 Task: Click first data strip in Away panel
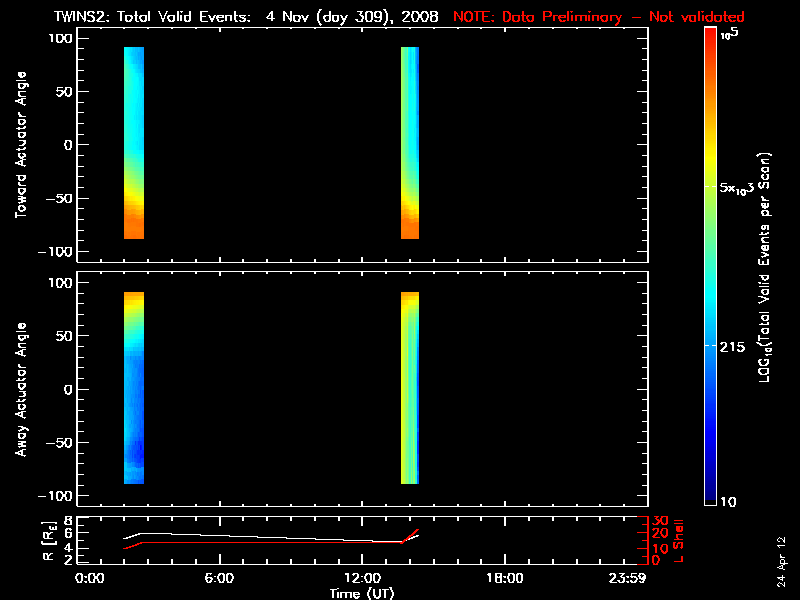click(x=134, y=388)
